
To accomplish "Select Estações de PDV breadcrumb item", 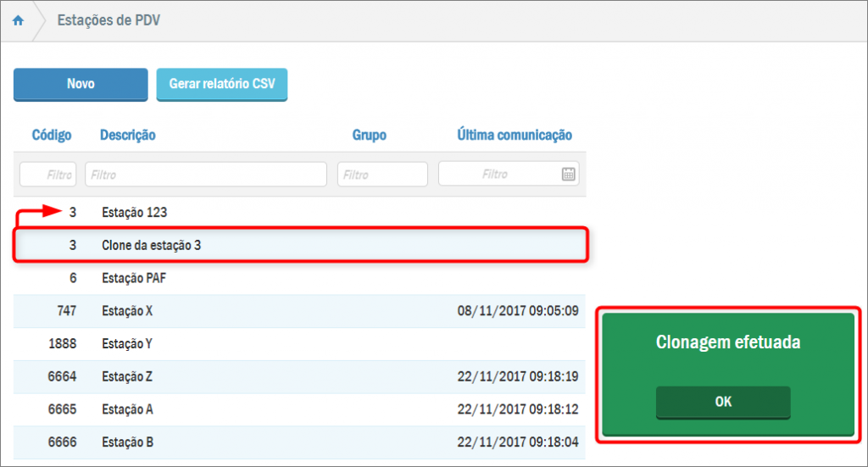I will [108, 21].
